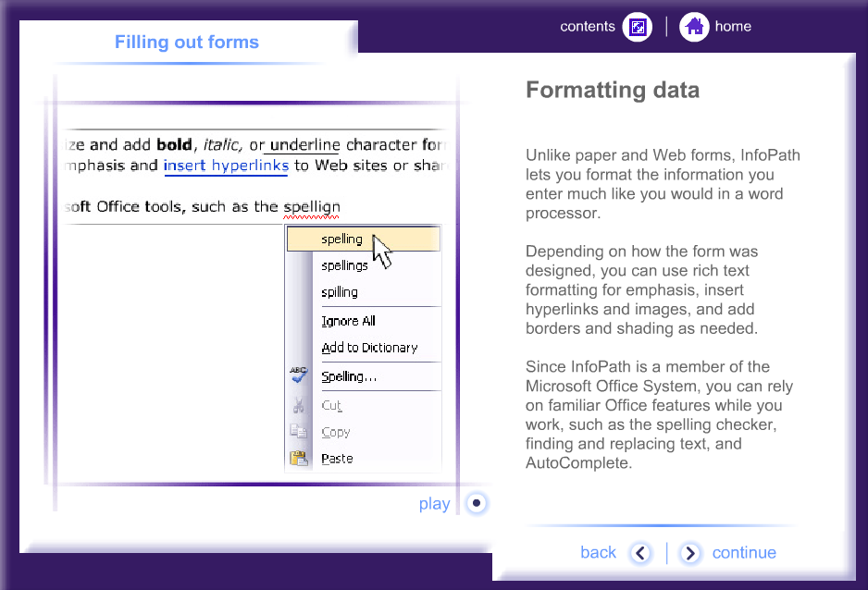Click the play text link
Image resolution: width=868 pixels, height=590 pixels.
click(435, 504)
